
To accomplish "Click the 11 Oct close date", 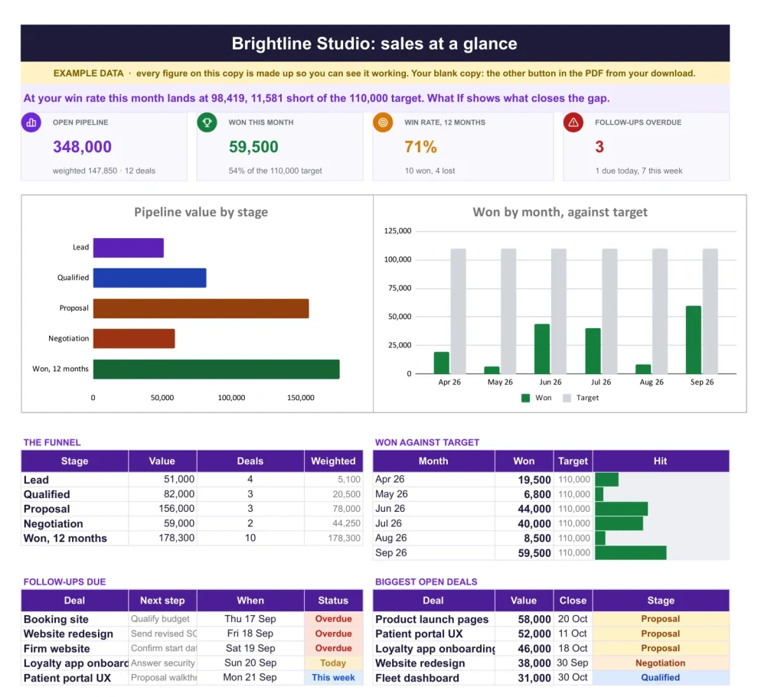I will click(573, 633).
